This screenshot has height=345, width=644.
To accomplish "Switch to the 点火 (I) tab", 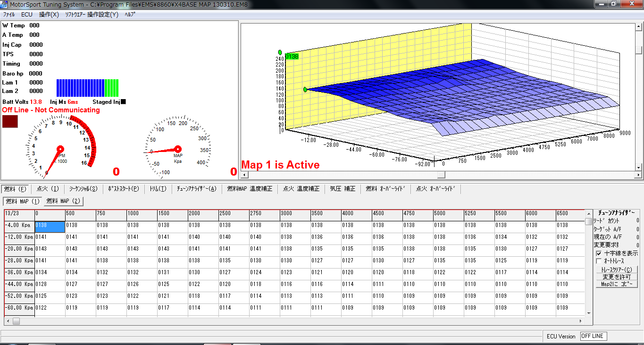I will point(48,189).
